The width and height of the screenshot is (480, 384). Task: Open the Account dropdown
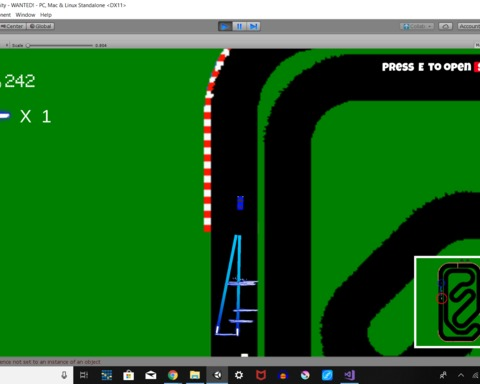click(x=469, y=26)
